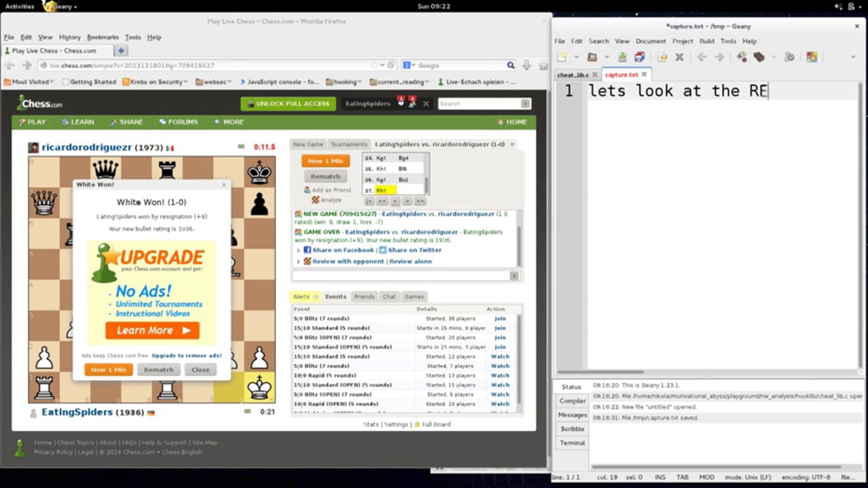
Task: Open Firefox Bookmarks menu
Action: pyautogui.click(x=103, y=37)
